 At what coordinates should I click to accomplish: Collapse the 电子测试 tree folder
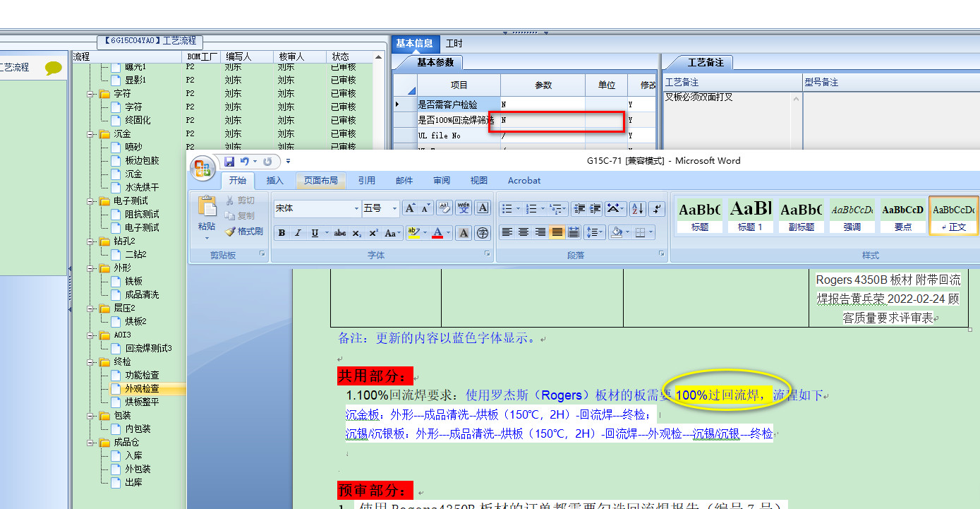(91, 201)
